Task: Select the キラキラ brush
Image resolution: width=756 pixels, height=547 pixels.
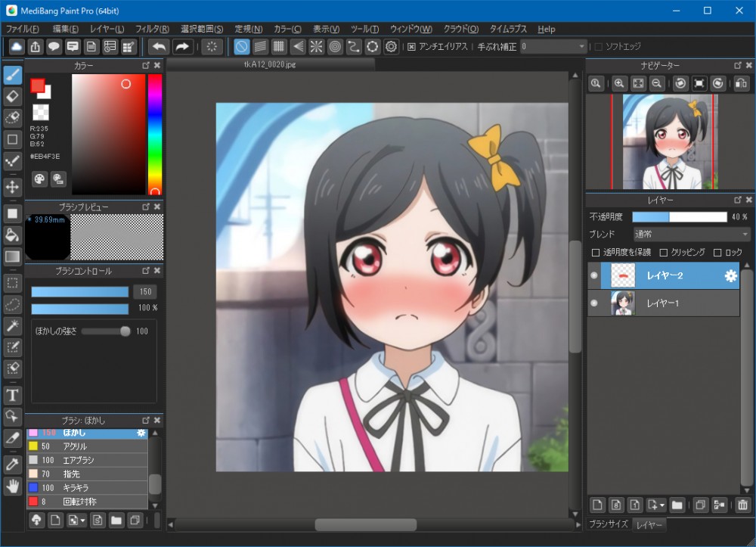Action: point(87,488)
